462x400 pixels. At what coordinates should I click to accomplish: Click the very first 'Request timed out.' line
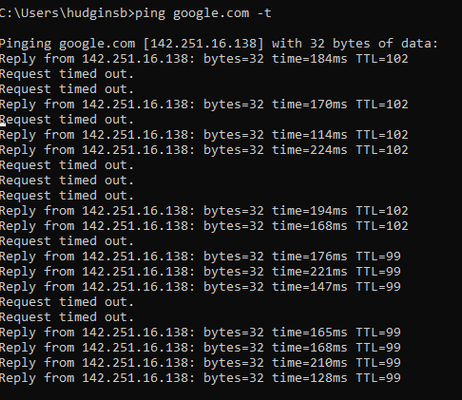coord(67,74)
